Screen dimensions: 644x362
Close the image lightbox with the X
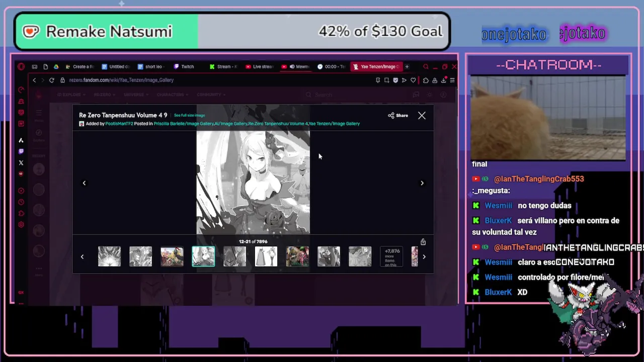coord(422,116)
